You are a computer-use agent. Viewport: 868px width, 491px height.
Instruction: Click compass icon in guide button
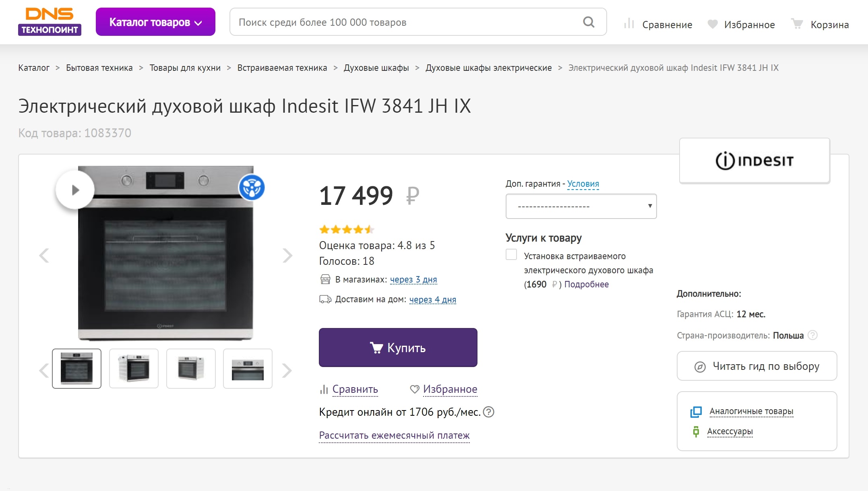pos(700,367)
